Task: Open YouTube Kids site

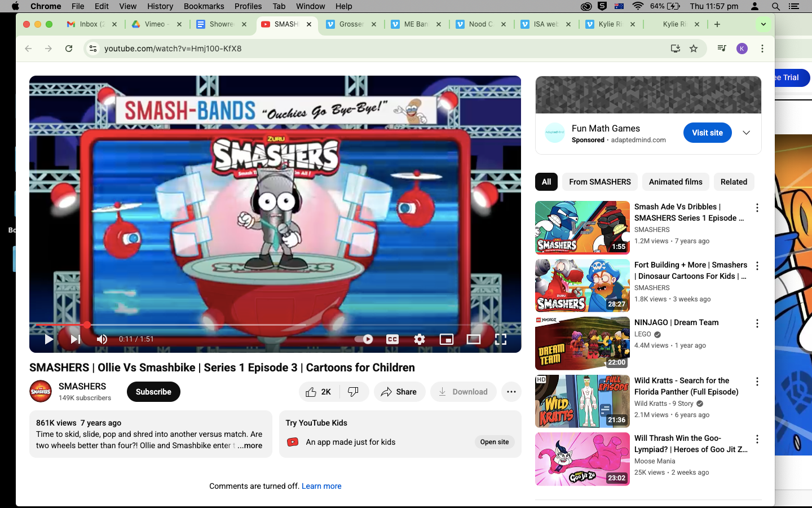Action: (495, 442)
